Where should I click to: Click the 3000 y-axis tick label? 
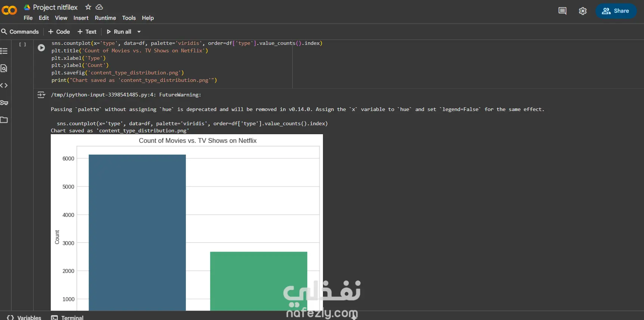68,243
